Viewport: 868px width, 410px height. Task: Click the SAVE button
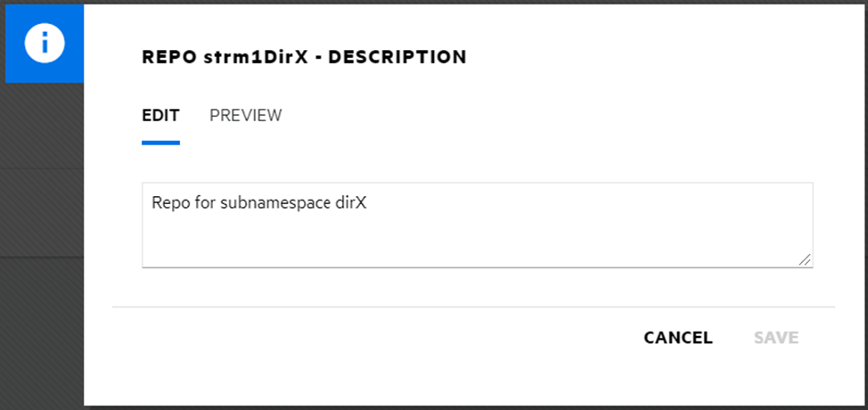(x=775, y=338)
